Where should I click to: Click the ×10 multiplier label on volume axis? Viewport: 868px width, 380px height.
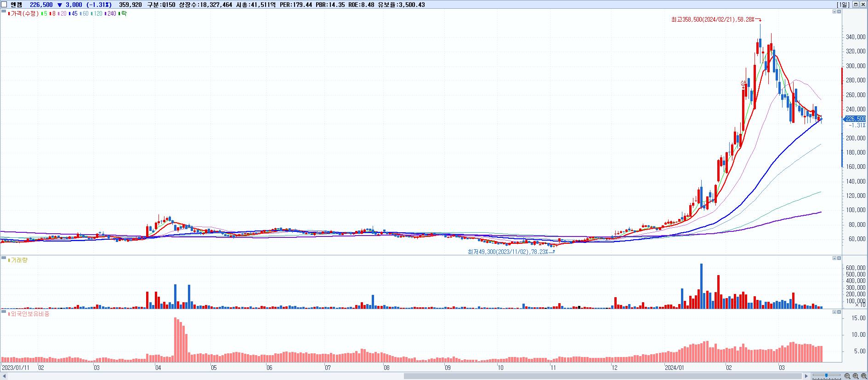860,305
